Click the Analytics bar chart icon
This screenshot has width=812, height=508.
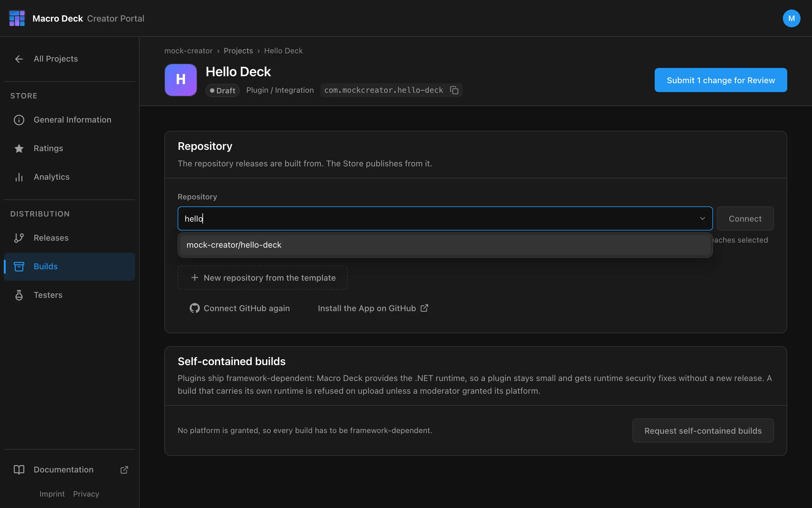(x=19, y=177)
